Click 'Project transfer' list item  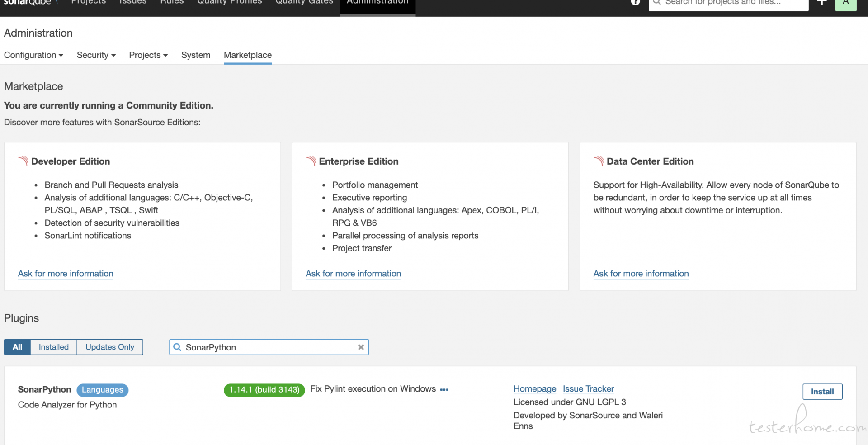coord(362,248)
